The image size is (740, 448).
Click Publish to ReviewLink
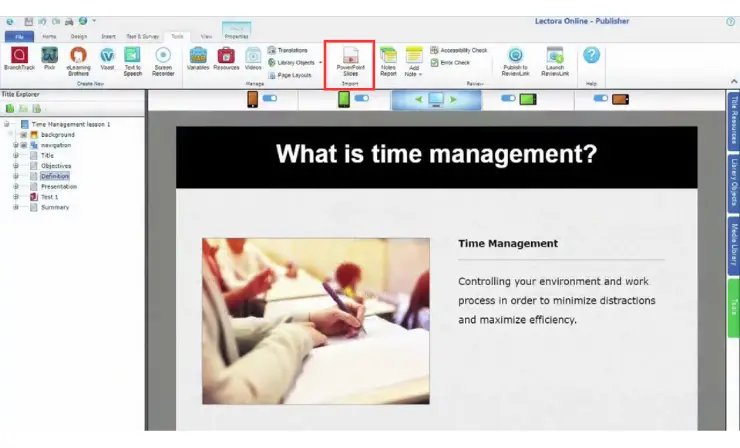pyautogui.click(x=515, y=61)
